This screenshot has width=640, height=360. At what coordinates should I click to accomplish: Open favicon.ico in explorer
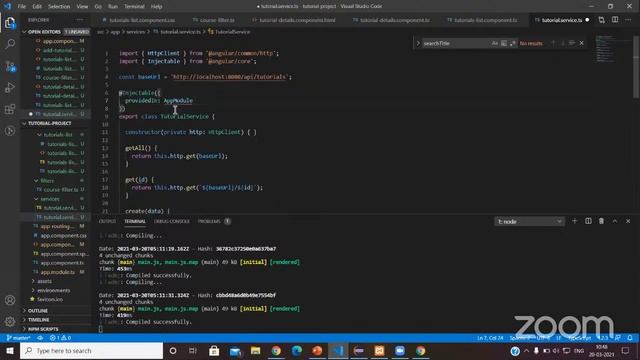[x=50, y=299]
